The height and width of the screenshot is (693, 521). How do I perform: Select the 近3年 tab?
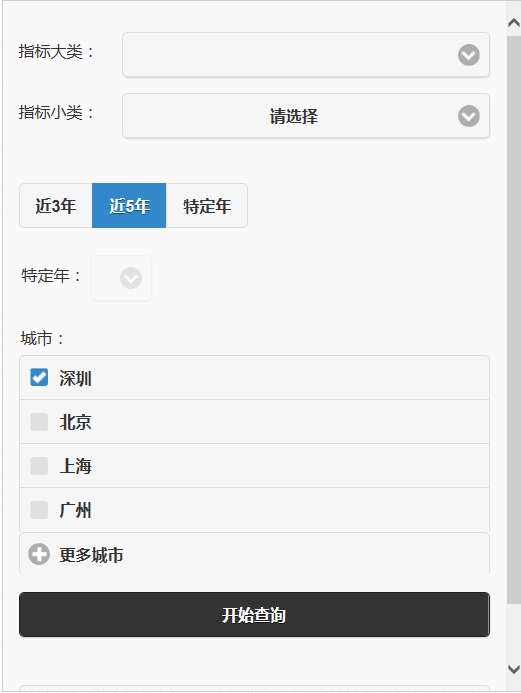pos(56,206)
